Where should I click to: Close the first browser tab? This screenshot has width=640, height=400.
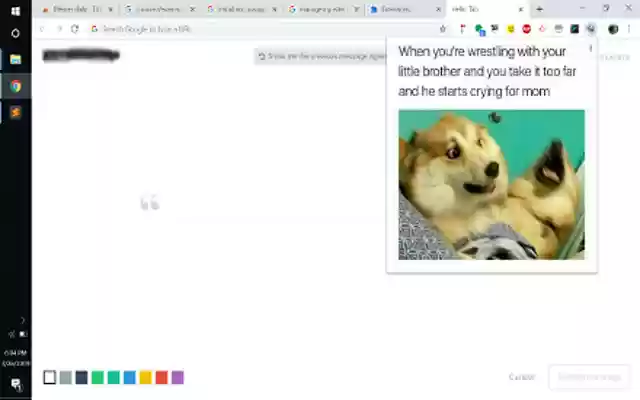[x=111, y=9]
